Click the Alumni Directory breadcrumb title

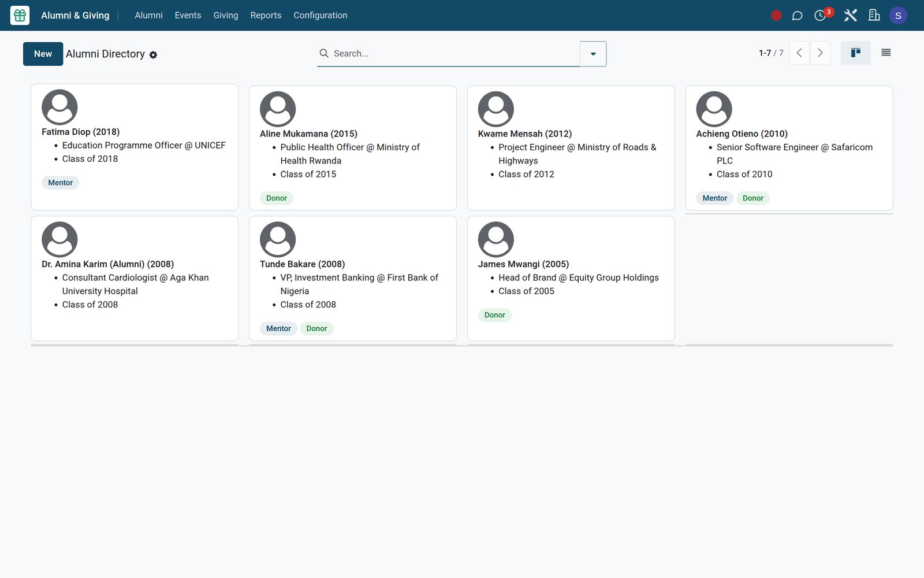tap(105, 54)
